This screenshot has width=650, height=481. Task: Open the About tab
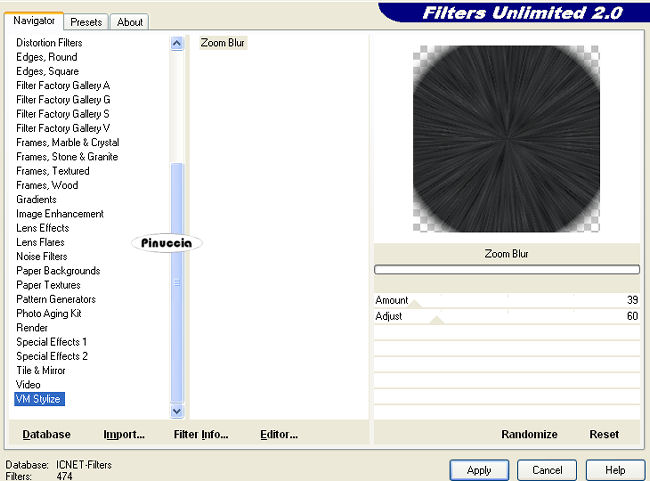tap(130, 22)
